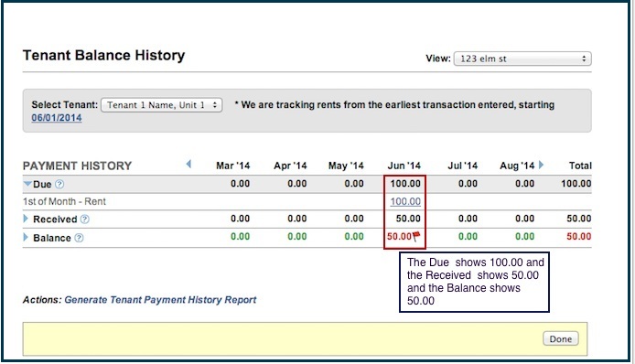Click the Due 100.00 value for June

coord(405,184)
